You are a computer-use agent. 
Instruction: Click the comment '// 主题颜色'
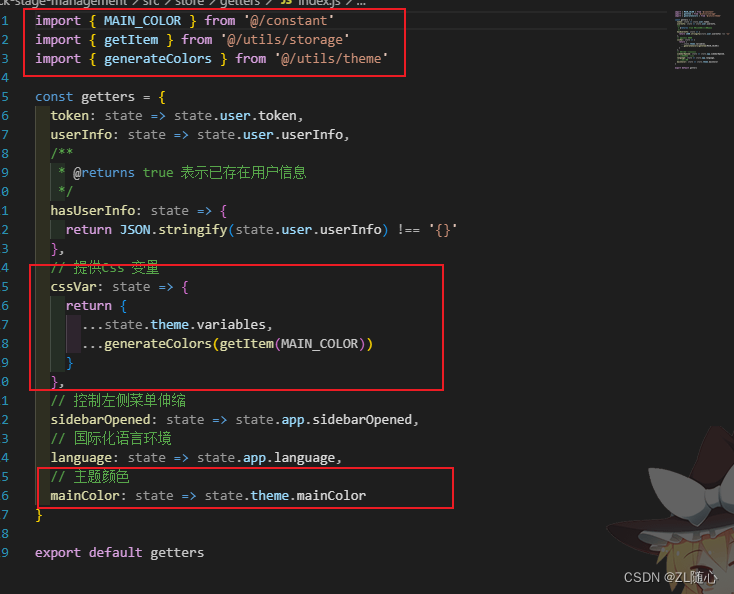tap(90, 477)
